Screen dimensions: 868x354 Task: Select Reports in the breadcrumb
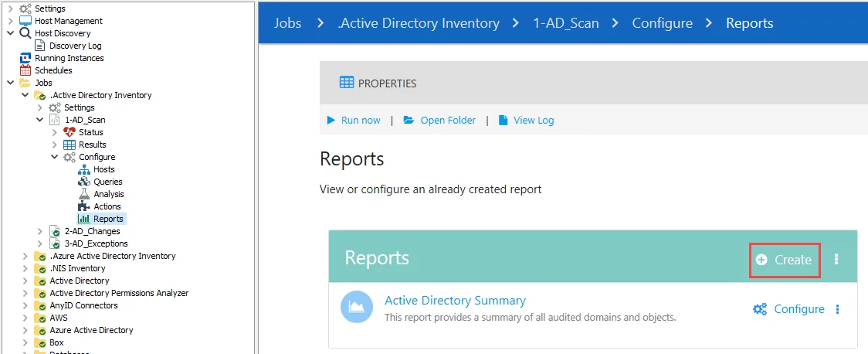coord(750,23)
